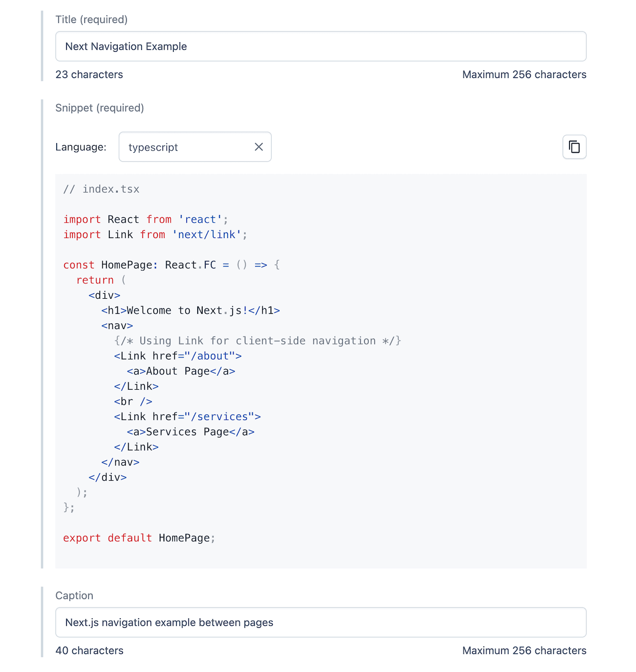Viewport: 636px width, 672px height.
Task: Click the Snippet (required) label
Action: tap(99, 108)
